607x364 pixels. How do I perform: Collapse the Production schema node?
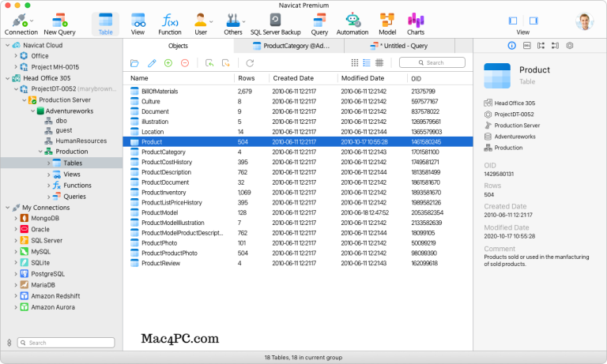point(40,152)
